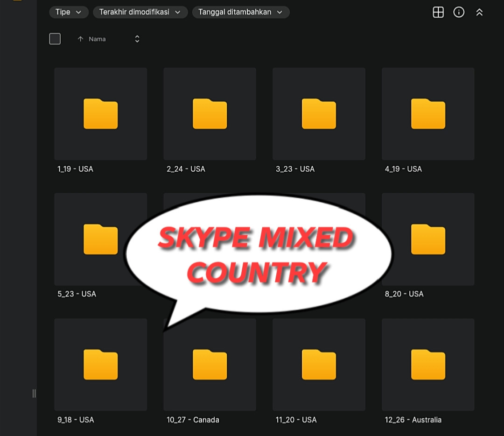Viewport: 504px width, 436px height.
Task: Open sort options beside Nama
Action: (137, 39)
